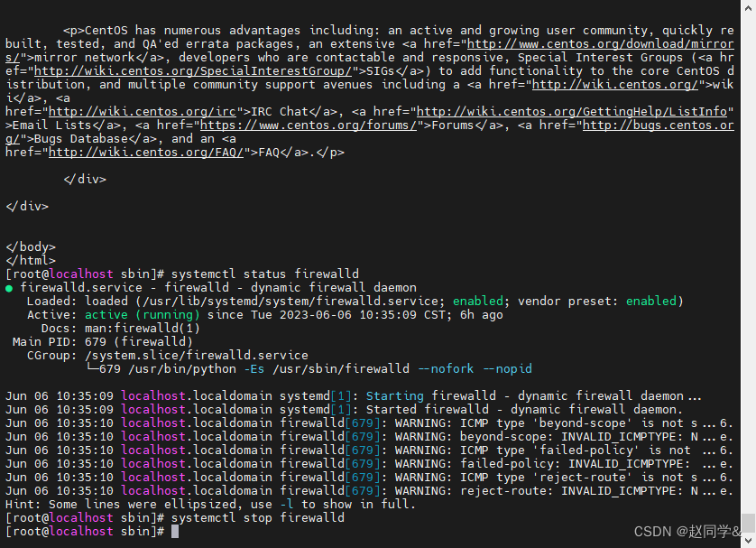
Task: Click the scrollbar down arrow
Action: (748, 540)
